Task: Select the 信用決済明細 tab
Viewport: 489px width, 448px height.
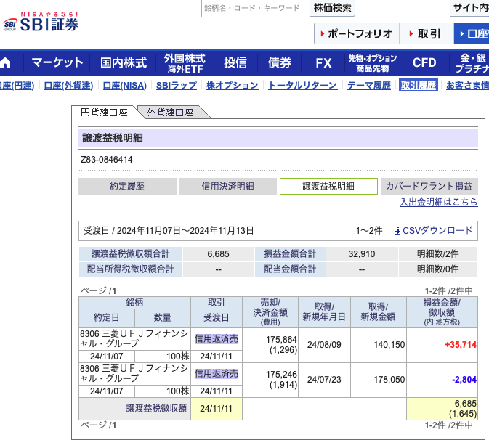Action: coord(227,186)
